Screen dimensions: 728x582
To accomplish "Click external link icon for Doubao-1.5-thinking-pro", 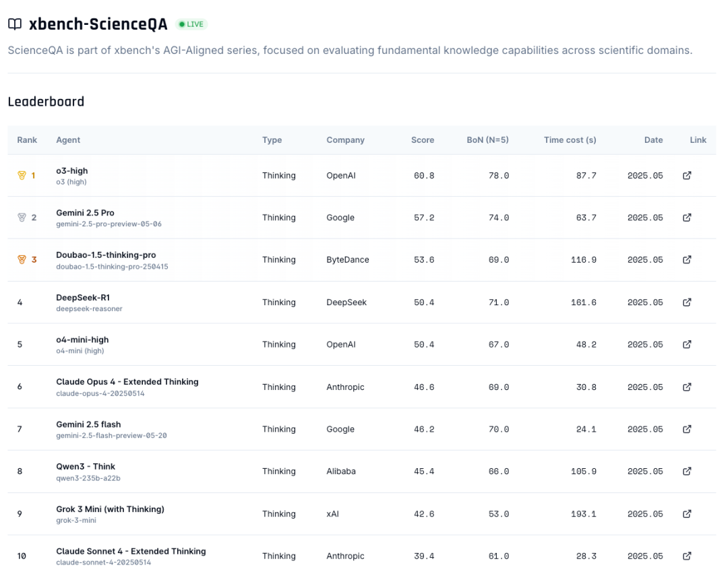I will coord(687,260).
